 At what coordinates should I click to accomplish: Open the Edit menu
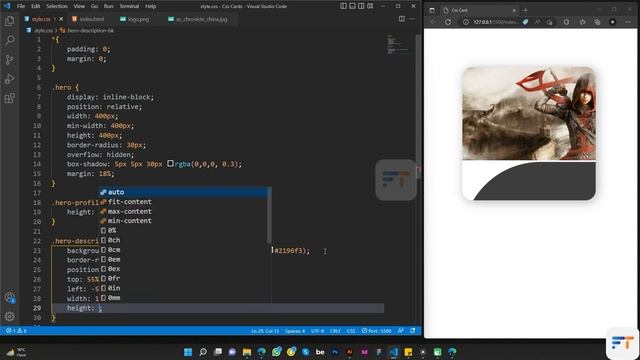[x=36, y=6]
